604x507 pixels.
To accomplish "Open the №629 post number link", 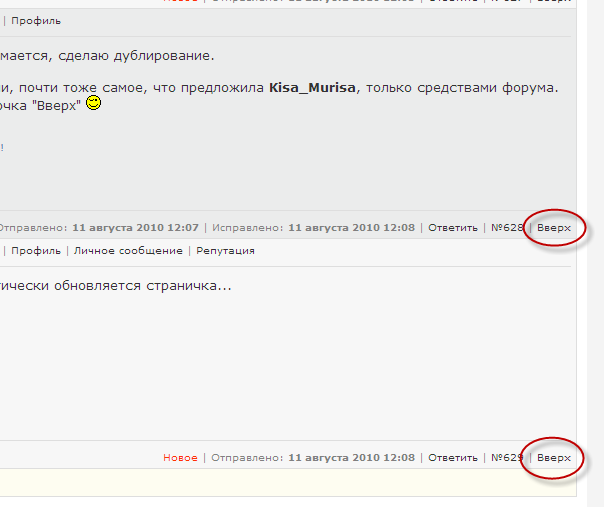I will [x=507, y=458].
